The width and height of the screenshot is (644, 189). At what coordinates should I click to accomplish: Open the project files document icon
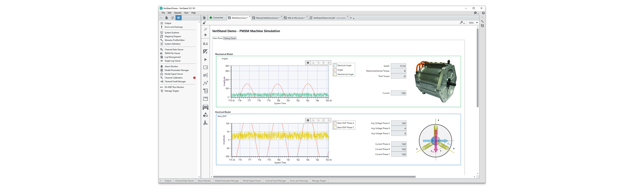167,18
